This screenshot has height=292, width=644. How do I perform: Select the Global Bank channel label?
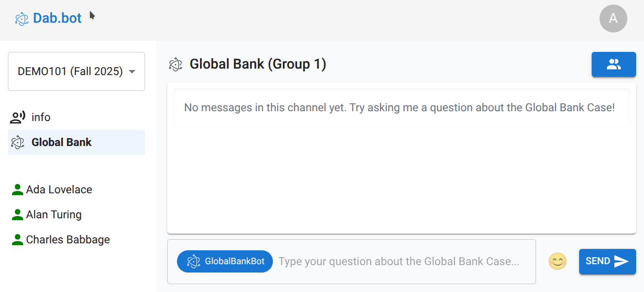click(62, 142)
